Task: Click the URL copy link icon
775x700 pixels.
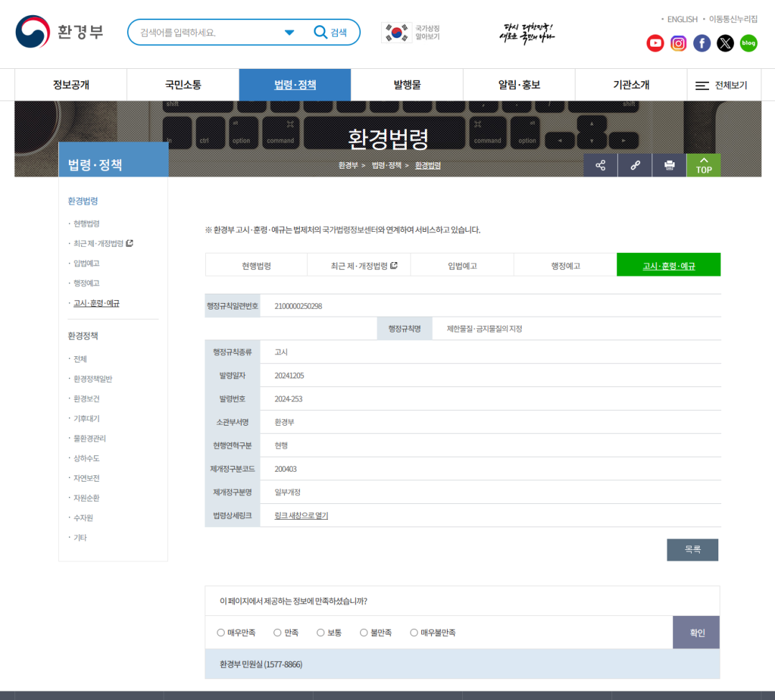Action: [634, 165]
